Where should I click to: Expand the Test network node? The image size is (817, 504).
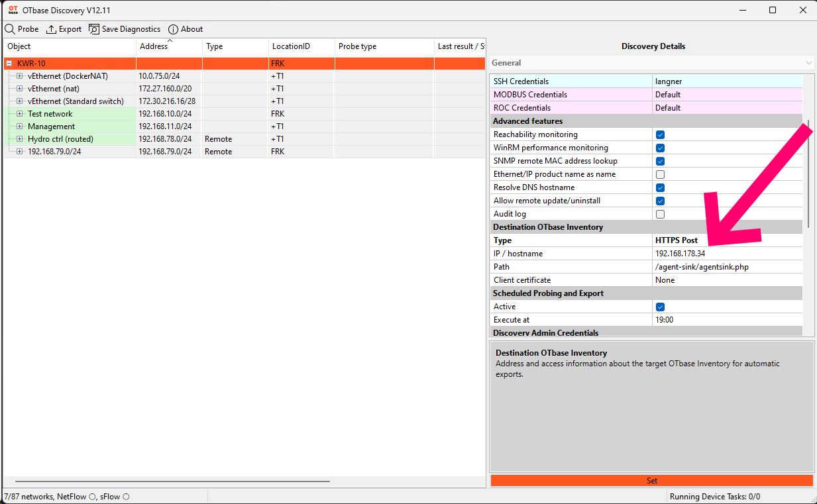[x=20, y=114]
